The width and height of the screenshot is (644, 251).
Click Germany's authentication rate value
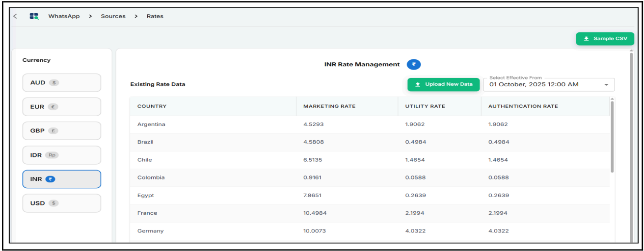(499, 231)
